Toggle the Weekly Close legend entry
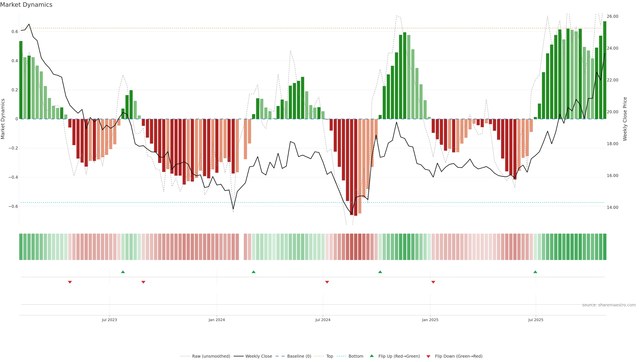 click(x=258, y=356)
